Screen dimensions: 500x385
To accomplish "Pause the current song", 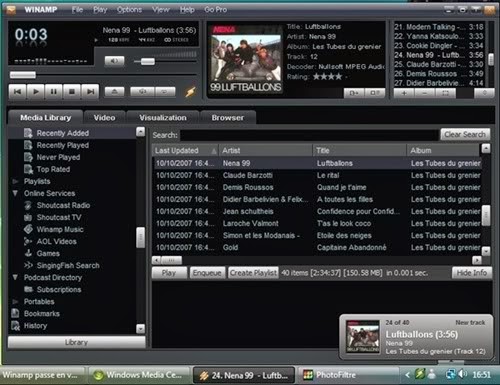I will [53, 91].
